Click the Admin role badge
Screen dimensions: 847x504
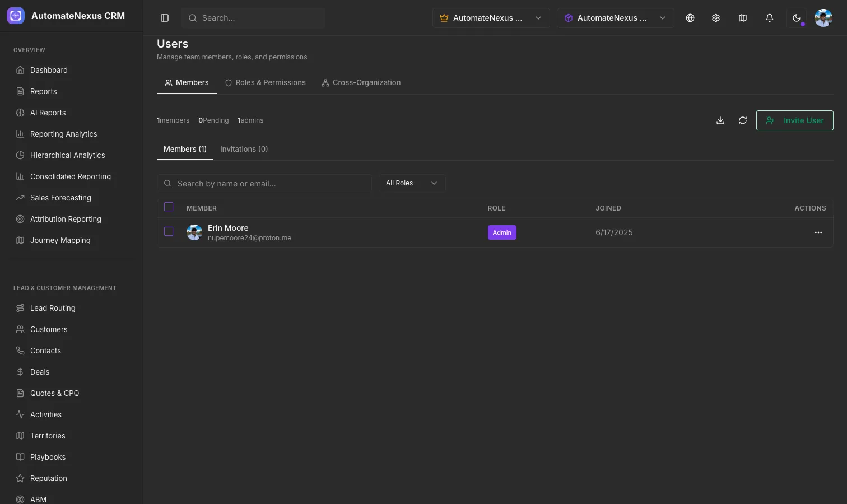tap(502, 232)
